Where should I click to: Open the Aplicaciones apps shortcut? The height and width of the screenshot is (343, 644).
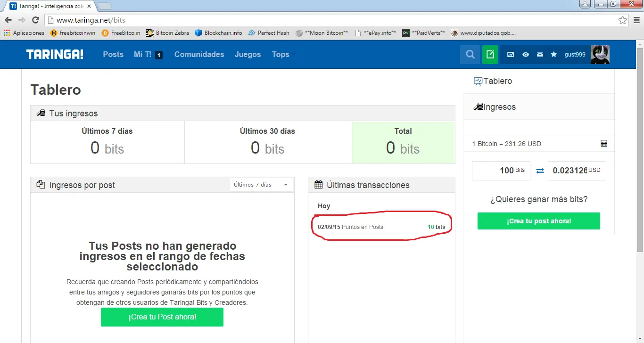coord(24,33)
